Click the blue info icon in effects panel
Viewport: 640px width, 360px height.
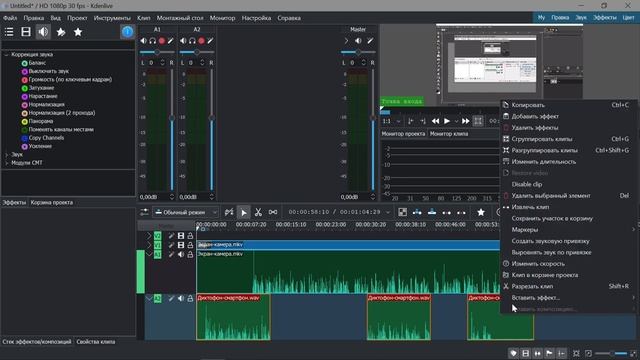tap(127, 32)
